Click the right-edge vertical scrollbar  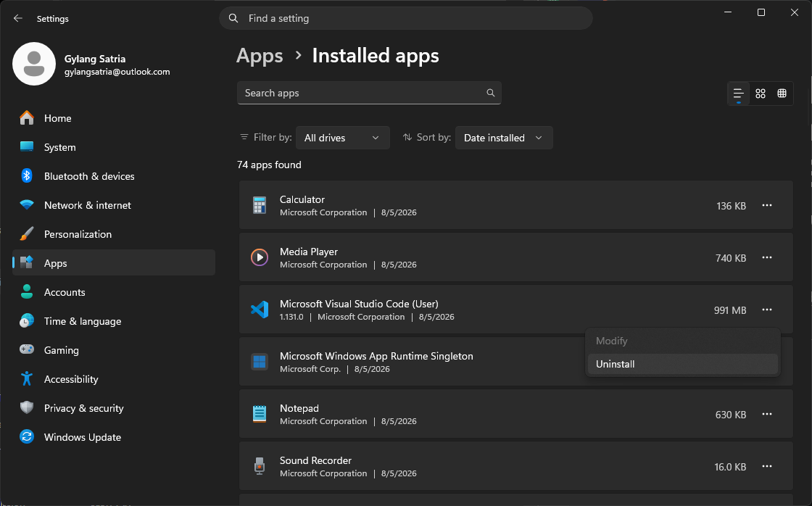809,109
